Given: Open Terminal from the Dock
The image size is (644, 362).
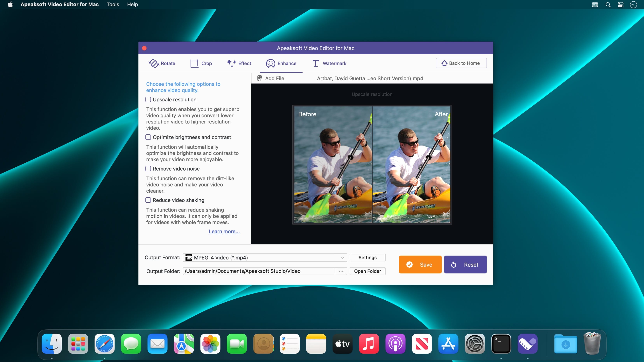Looking at the screenshot, I should click(501, 344).
